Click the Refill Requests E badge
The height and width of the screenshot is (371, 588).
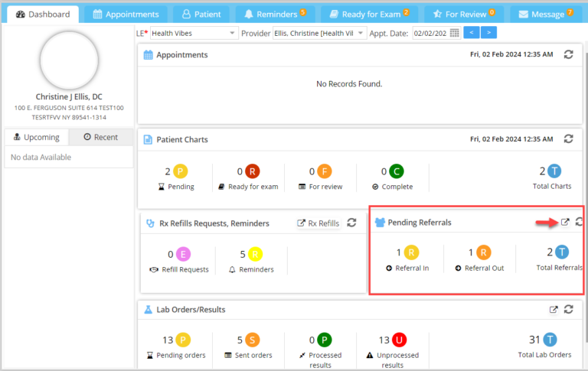click(183, 255)
